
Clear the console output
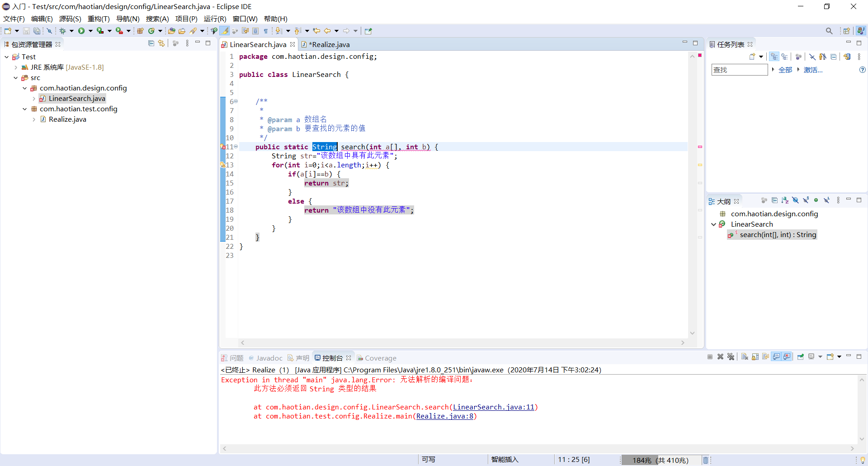[x=745, y=357]
